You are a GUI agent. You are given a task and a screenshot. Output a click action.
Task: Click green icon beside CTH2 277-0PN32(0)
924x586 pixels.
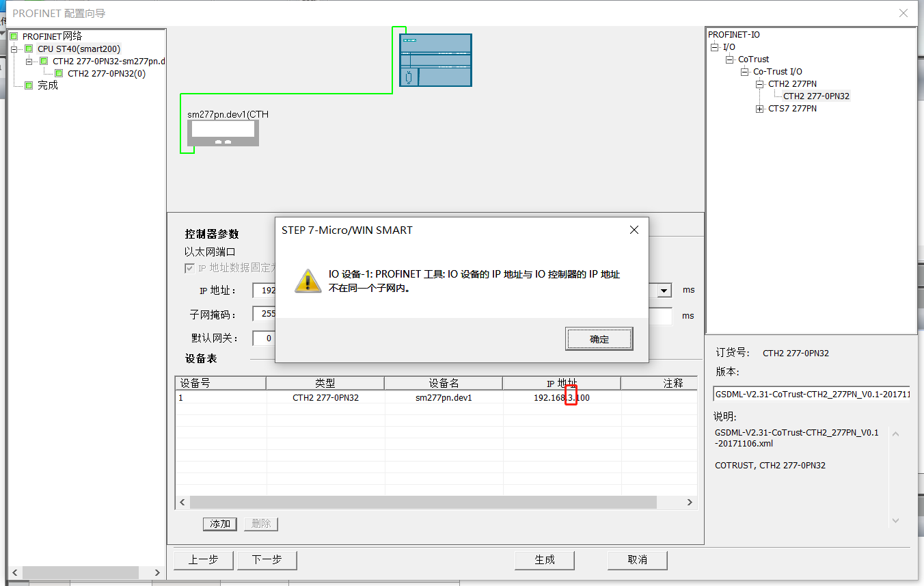(x=59, y=73)
